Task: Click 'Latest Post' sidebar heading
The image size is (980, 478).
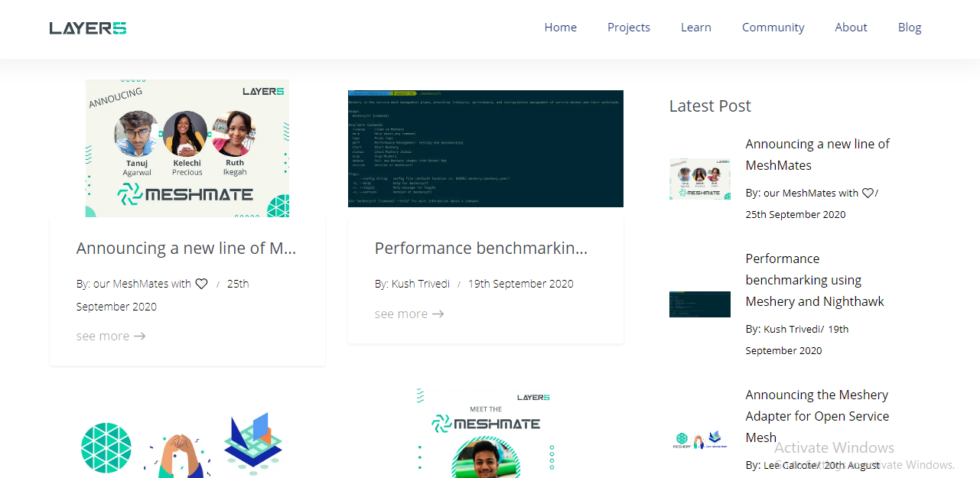Action: 710,106
